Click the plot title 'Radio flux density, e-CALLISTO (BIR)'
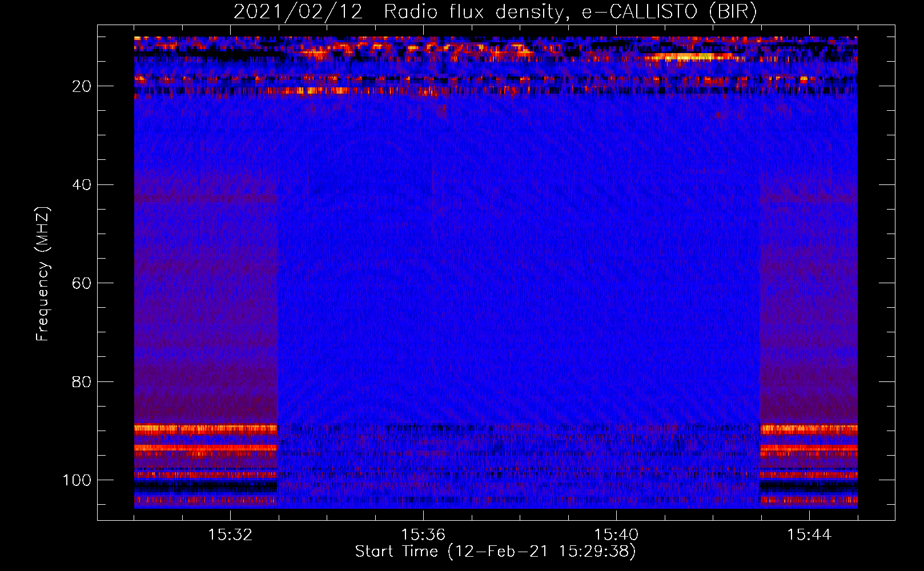 (571, 12)
